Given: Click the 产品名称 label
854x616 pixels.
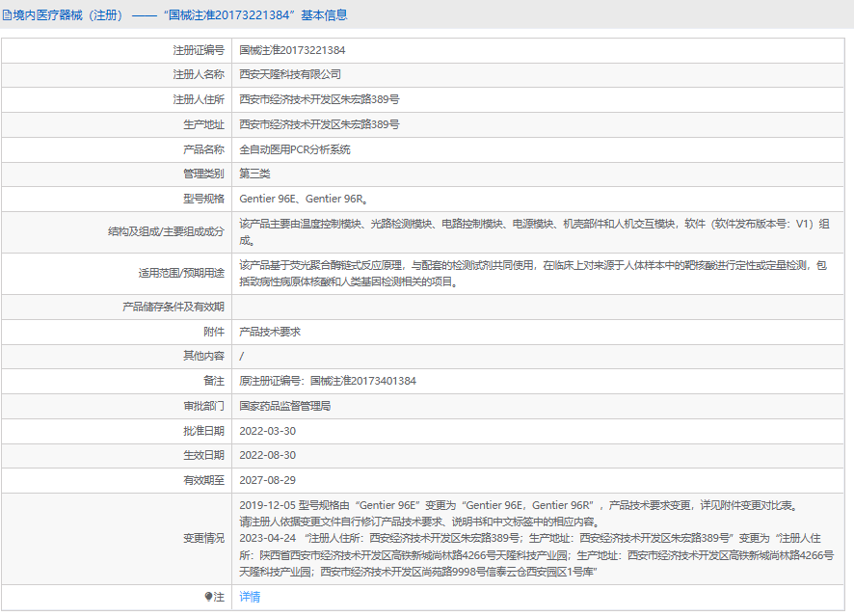Looking at the screenshot, I should pyautogui.click(x=203, y=149).
